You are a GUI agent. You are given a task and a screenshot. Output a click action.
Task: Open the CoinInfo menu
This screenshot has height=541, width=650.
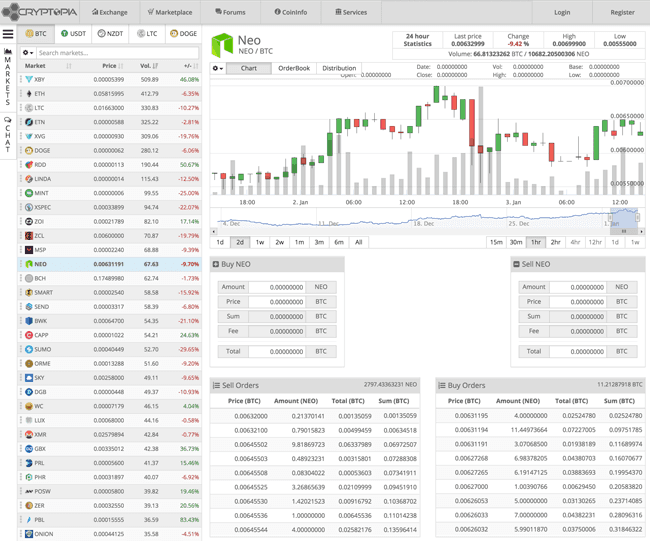pyautogui.click(x=291, y=12)
